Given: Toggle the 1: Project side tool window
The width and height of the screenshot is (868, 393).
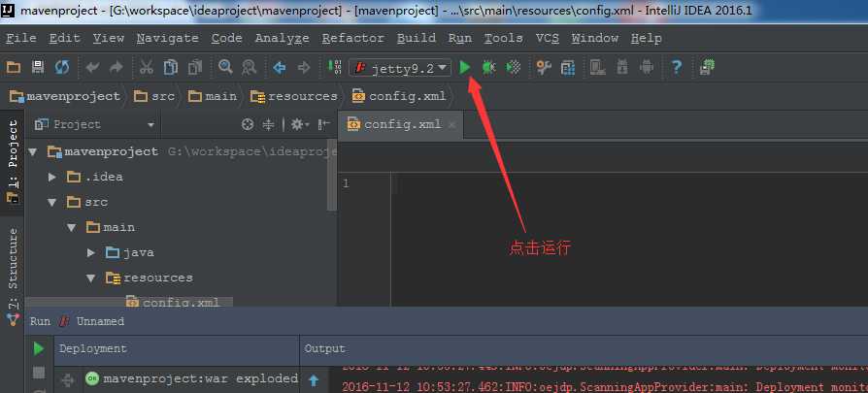Looking at the screenshot, I should [x=13, y=162].
